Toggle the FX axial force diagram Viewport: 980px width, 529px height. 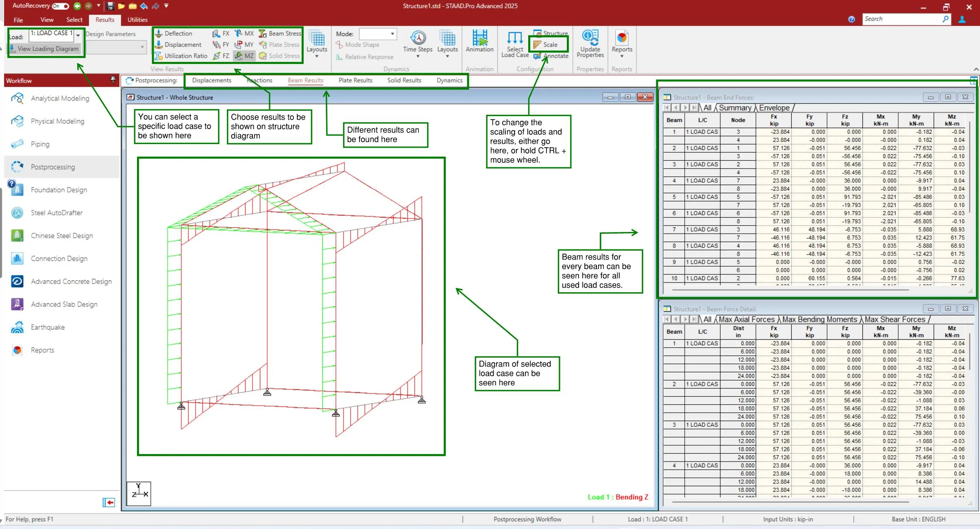[222, 33]
